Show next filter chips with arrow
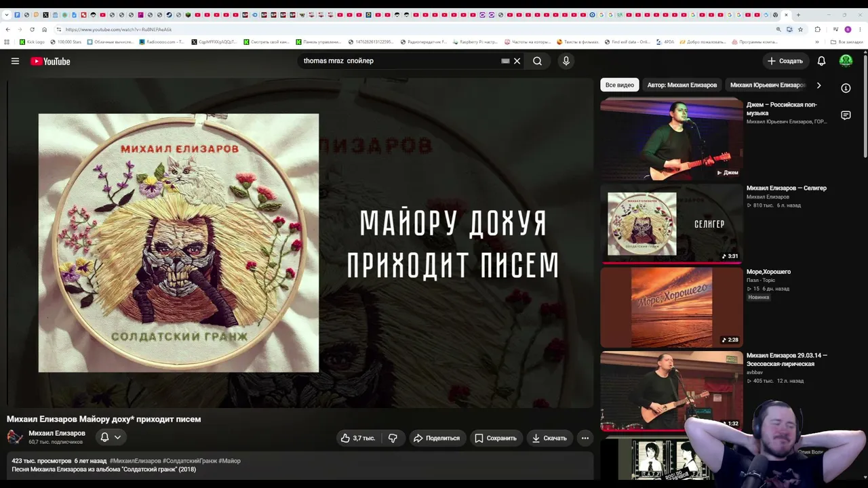This screenshot has height=488, width=868. (x=818, y=85)
